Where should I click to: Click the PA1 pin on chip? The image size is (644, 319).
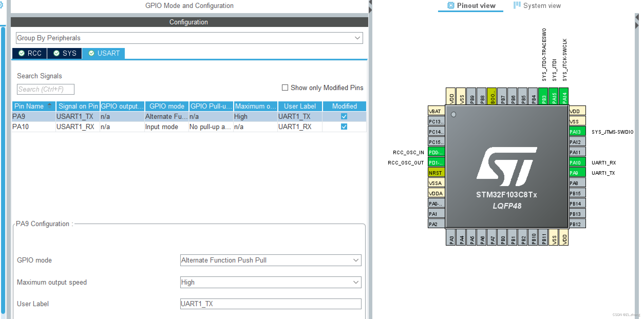(436, 214)
